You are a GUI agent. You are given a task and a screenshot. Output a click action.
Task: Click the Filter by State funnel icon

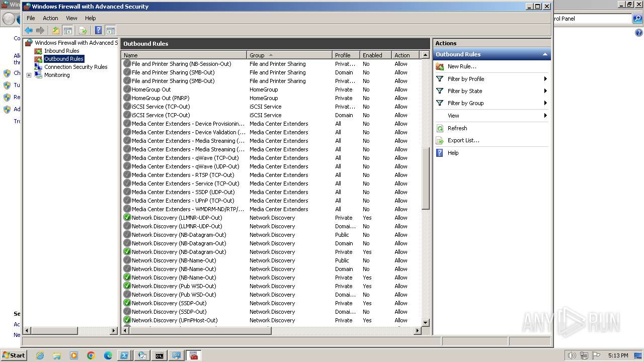click(440, 91)
